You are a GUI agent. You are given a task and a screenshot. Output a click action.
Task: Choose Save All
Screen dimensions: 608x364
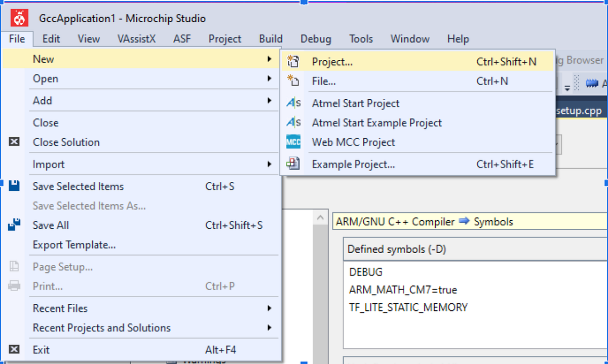click(142, 225)
